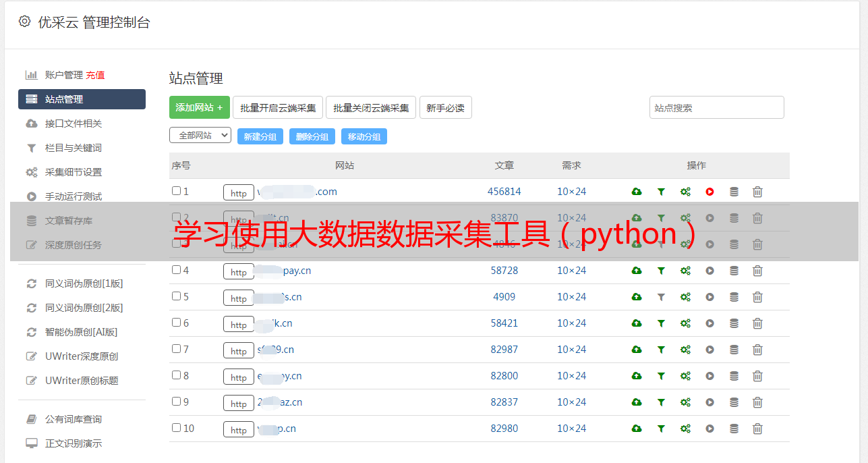Image resolution: width=868 pixels, height=463 pixels.
Task: Select the checkbox for site row 5
Action: [176, 296]
